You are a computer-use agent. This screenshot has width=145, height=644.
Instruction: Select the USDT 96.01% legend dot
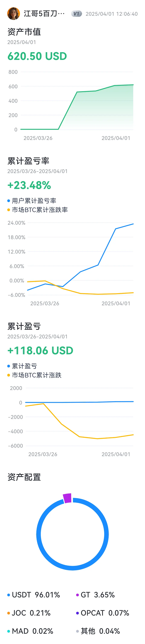(8, 595)
